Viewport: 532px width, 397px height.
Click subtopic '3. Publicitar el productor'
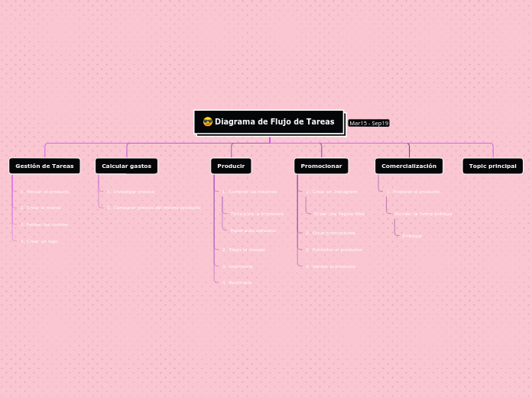click(x=334, y=250)
